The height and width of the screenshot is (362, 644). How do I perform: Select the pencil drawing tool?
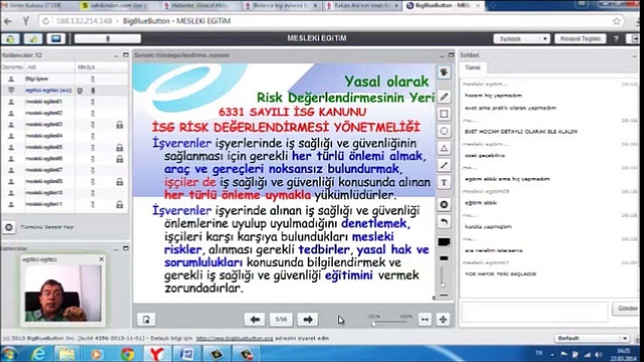click(x=444, y=97)
